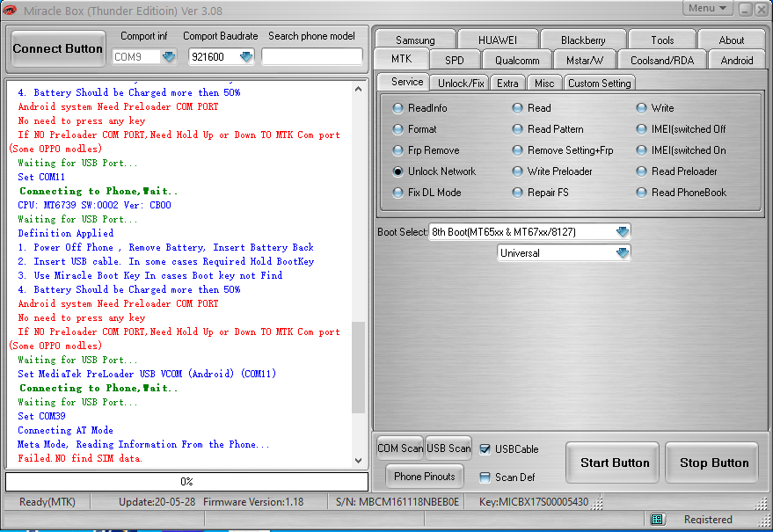Expand the Universal model dropdown

click(622, 253)
